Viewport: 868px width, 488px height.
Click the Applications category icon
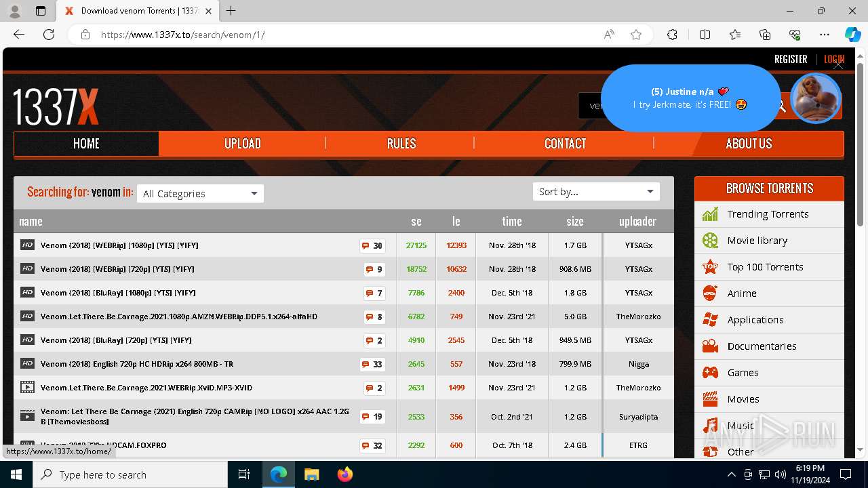(710, 320)
